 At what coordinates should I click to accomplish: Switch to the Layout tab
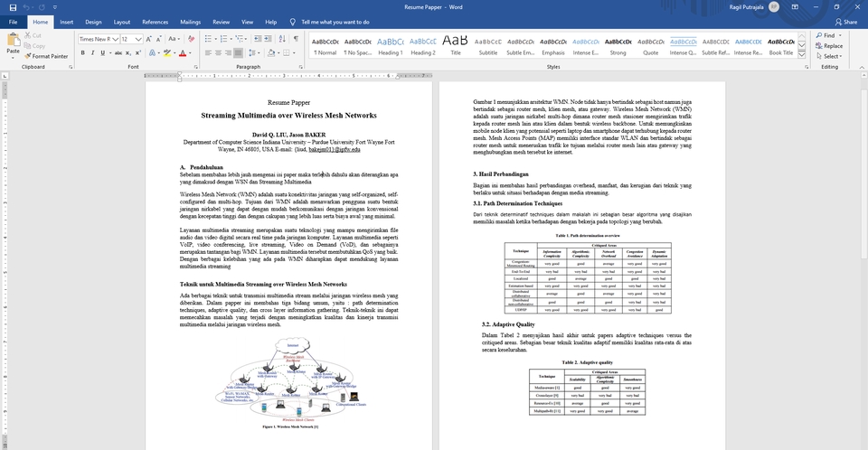coord(122,23)
